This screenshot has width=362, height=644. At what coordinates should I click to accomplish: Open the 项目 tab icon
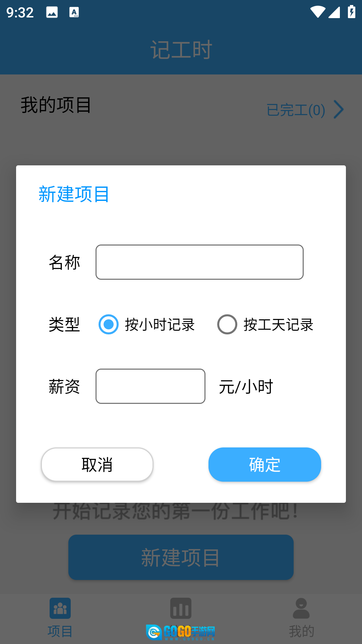click(x=60, y=608)
